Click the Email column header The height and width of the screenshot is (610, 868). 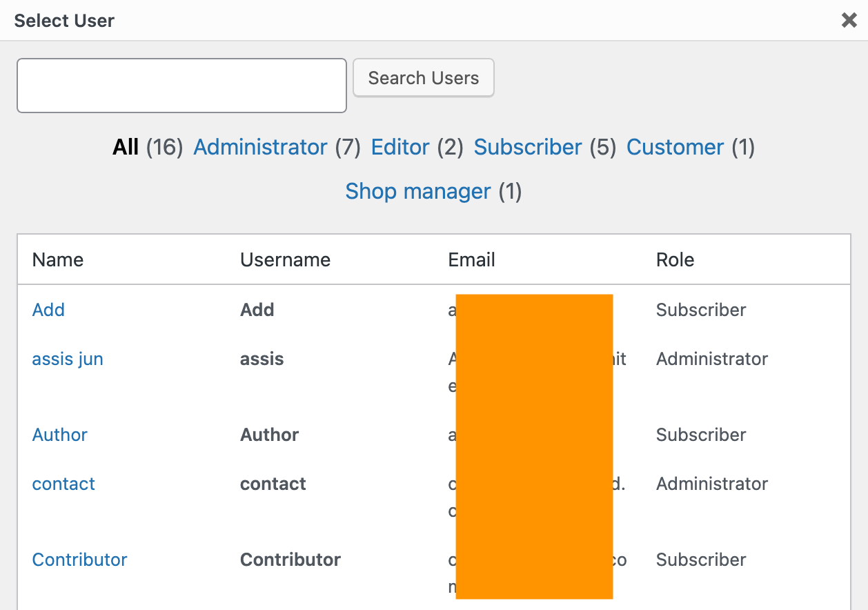[472, 260]
